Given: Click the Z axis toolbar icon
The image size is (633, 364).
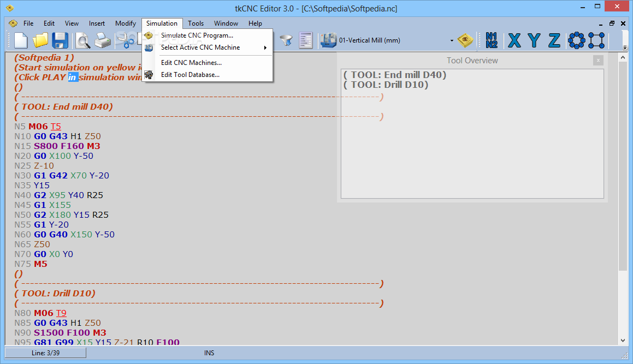Looking at the screenshot, I should click(554, 40).
